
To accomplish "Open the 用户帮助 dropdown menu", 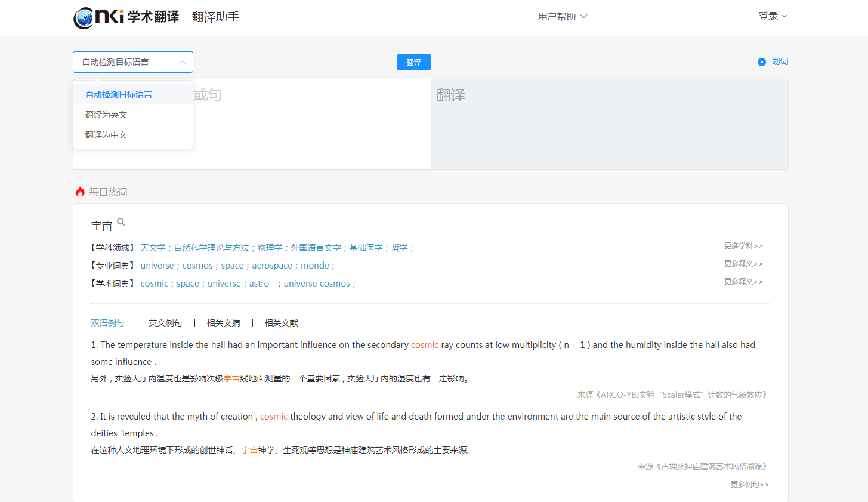I will [x=562, y=16].
